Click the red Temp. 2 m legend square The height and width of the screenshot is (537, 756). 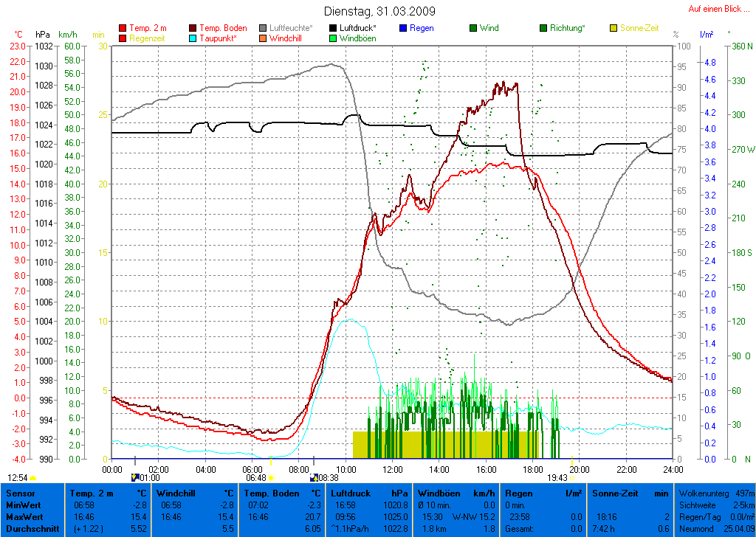pos(123,28)
